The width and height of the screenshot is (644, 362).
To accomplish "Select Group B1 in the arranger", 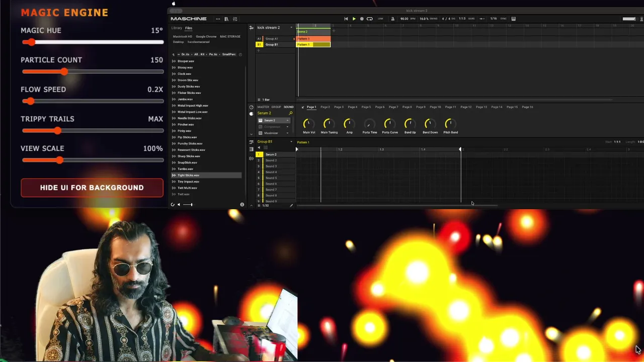I will [276, 45].
